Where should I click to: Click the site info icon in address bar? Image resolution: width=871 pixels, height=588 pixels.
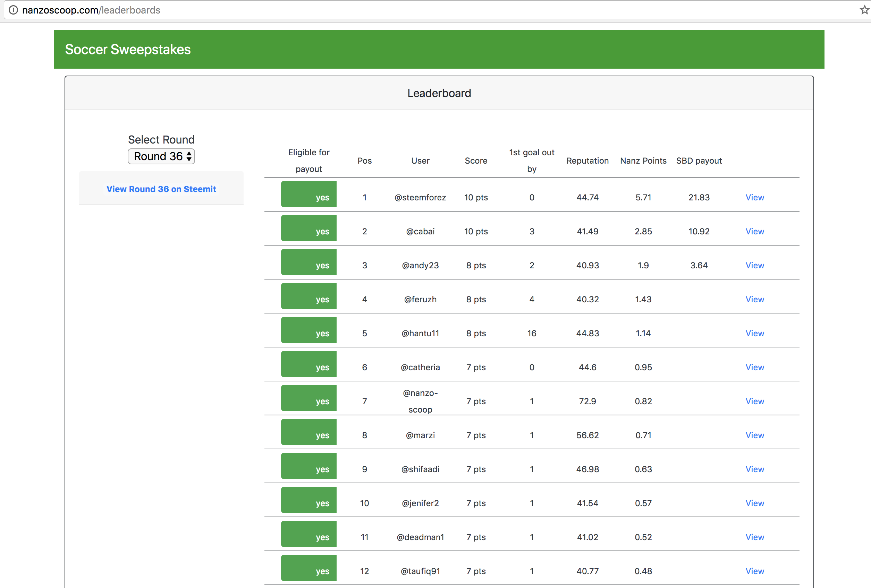(13, 10)
